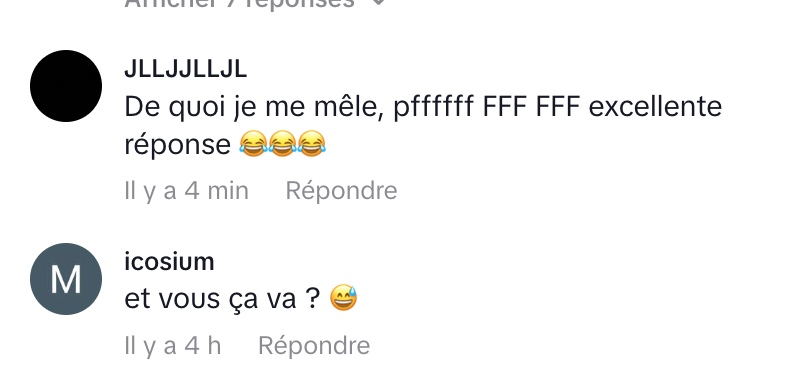The image size is (786, 370).
Task: Click the "Il y a 4 h" timestamp
Action: (x=173, y=345)
